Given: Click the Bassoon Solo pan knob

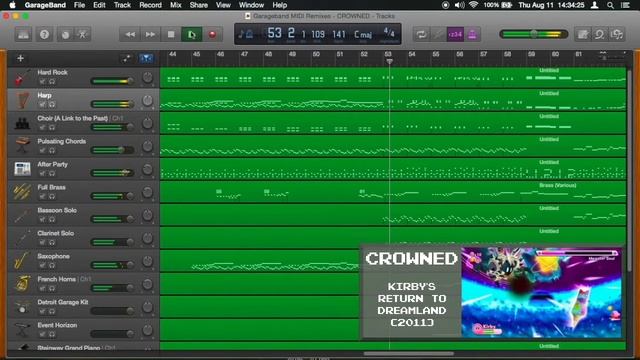Looking at the screenshot, I should (147, 215).
